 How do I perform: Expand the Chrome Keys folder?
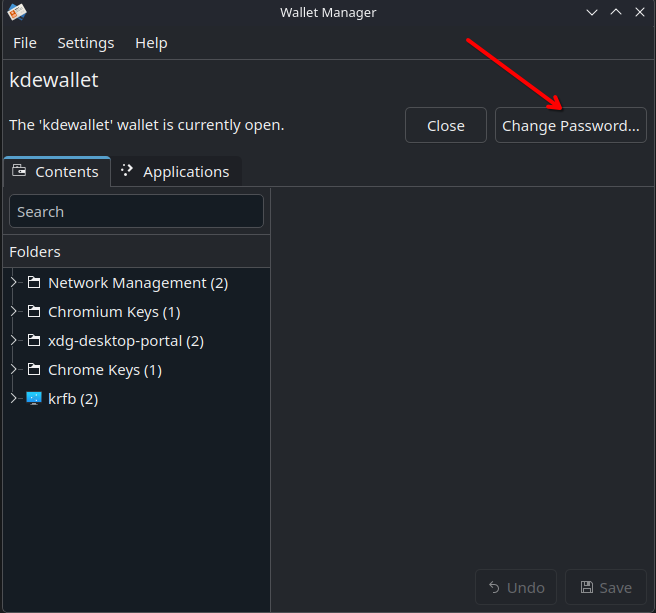coord(13,370)
